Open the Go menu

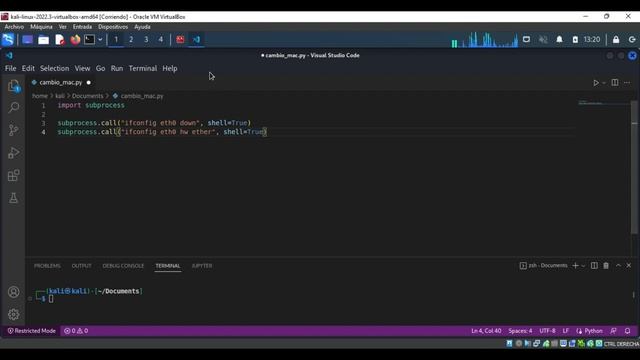click(100, 68)
